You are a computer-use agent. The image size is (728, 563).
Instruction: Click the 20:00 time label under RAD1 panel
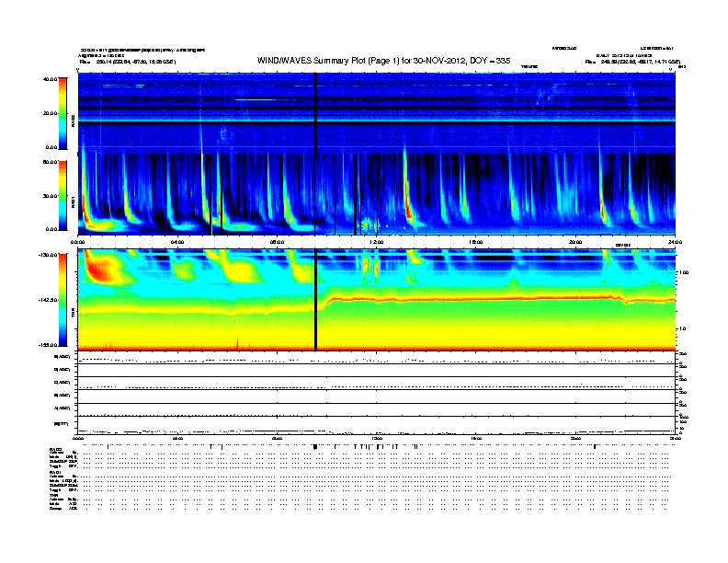pyautogui.click(x=575, y=242)
